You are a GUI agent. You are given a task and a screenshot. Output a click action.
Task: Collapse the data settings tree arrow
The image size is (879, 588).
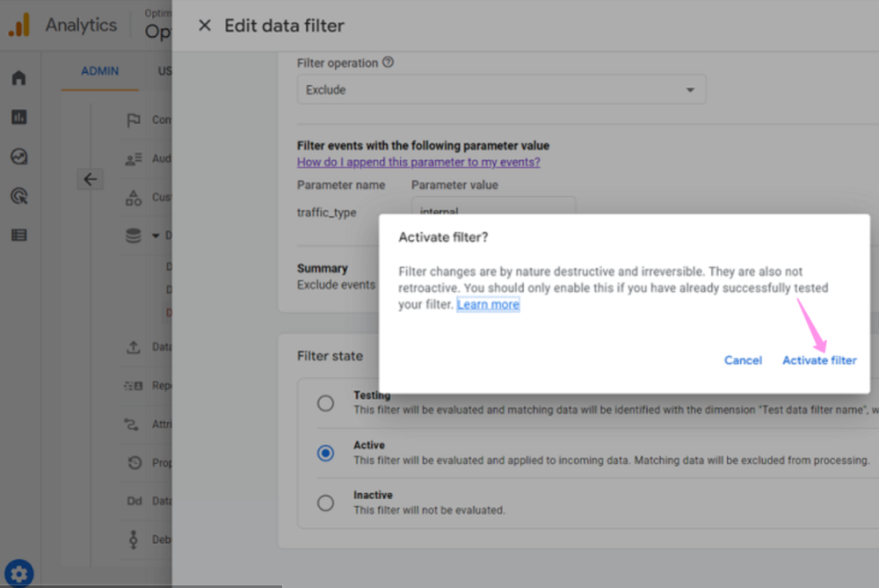pyautogui.click(x=156, y=236)
